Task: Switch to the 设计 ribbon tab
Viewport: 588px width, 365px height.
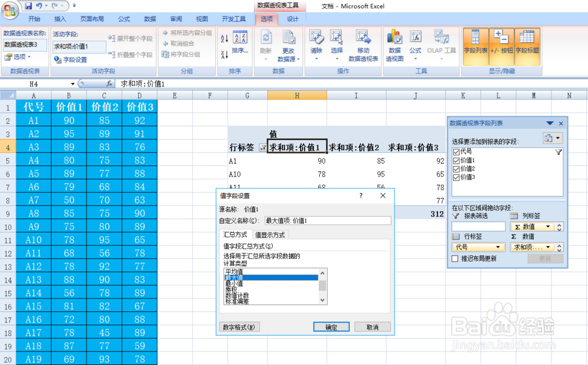Action: 292,19
